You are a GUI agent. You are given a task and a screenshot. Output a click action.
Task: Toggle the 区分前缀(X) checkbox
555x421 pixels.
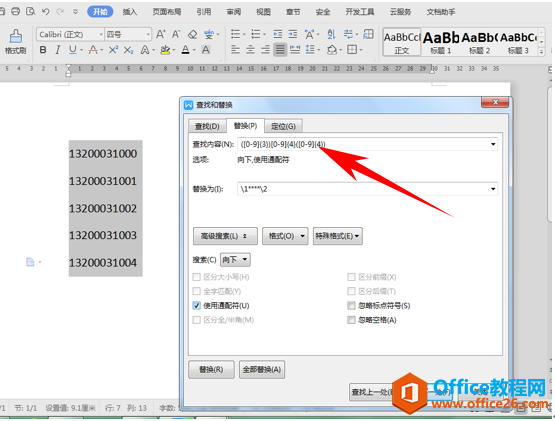pos(351,277)
